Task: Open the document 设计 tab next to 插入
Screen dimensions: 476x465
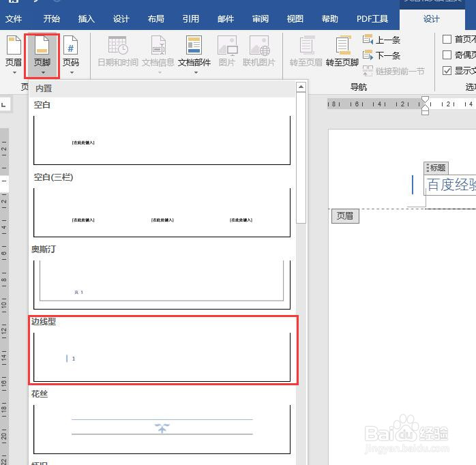Action: click(x=121, y=19)
